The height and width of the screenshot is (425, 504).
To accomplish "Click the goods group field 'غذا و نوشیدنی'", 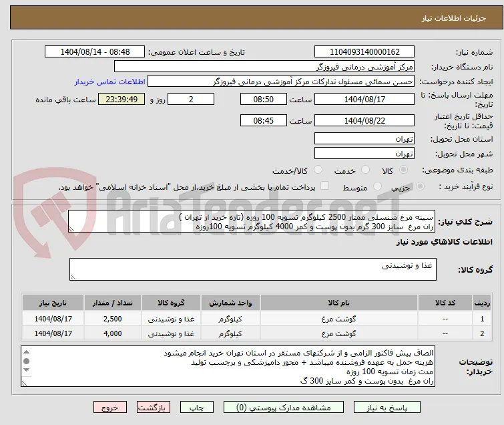I will (x=253, y=269).
